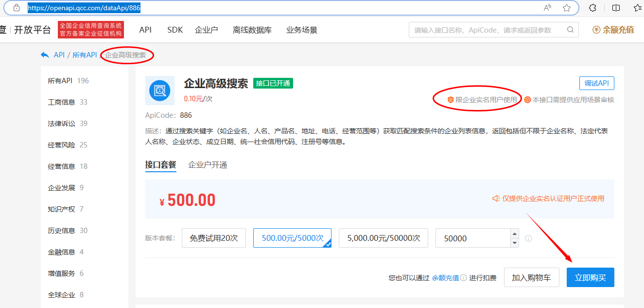Open the 企业户 menu item

(x=207, y=30)
